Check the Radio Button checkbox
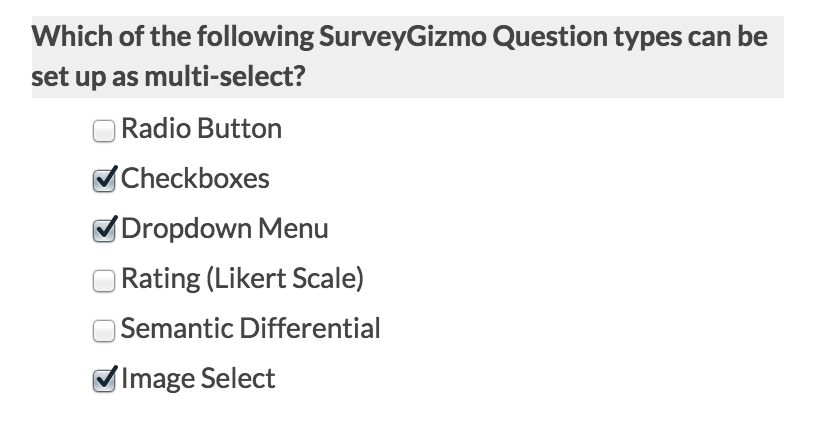 click(103, 130)
